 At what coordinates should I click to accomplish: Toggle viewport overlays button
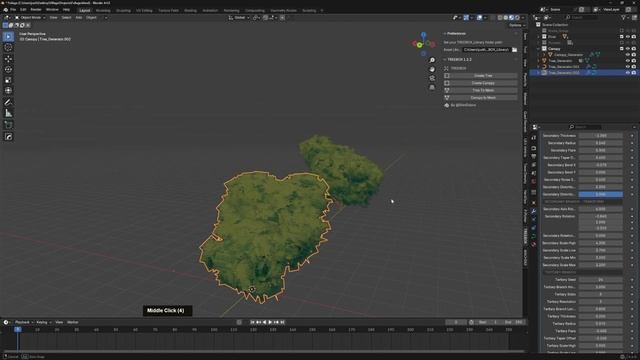tap(480, 18)
